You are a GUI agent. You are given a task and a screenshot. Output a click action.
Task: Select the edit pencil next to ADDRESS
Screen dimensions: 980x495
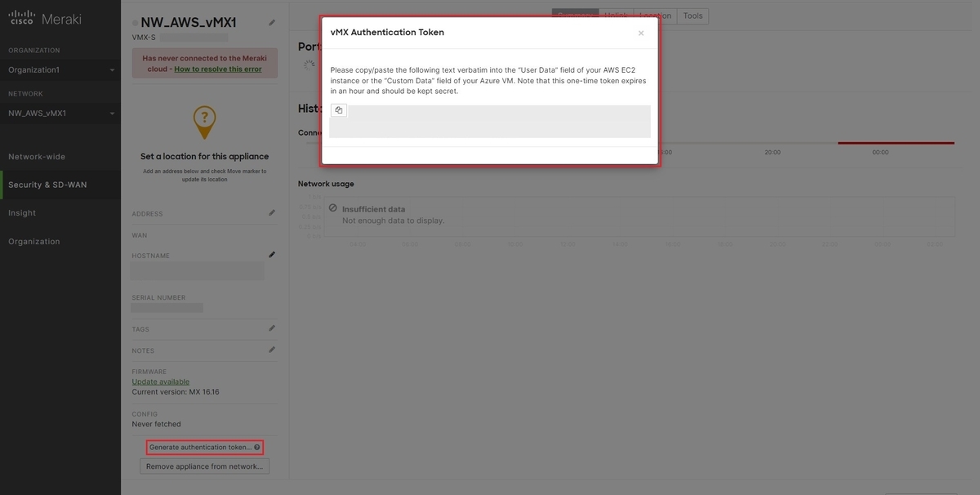[271, 212]
